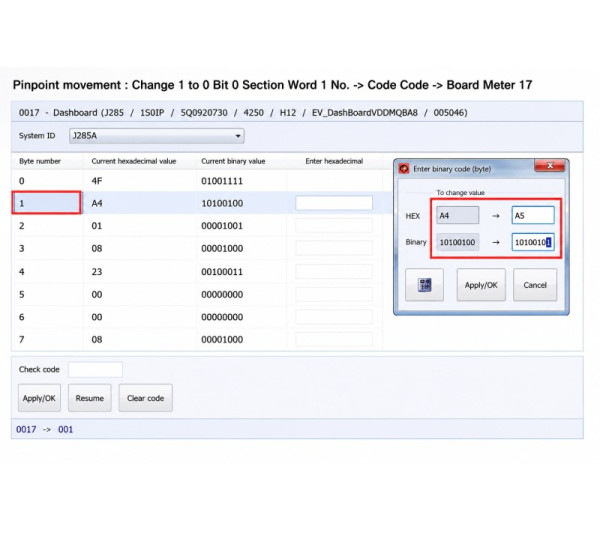The image size is (600, 533).
Task: Click the current HEX field showing A4
Action: (x=458, y=215)
